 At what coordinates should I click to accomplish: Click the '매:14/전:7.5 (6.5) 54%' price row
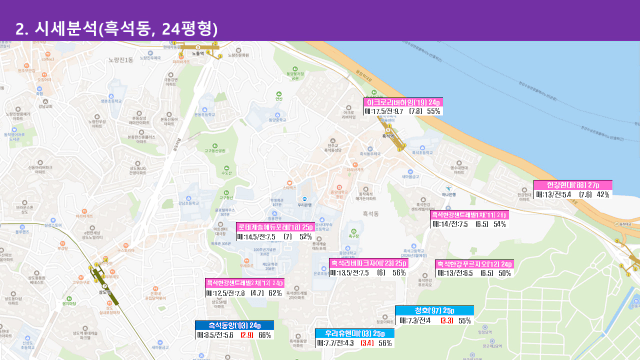[x=469, y=224]
